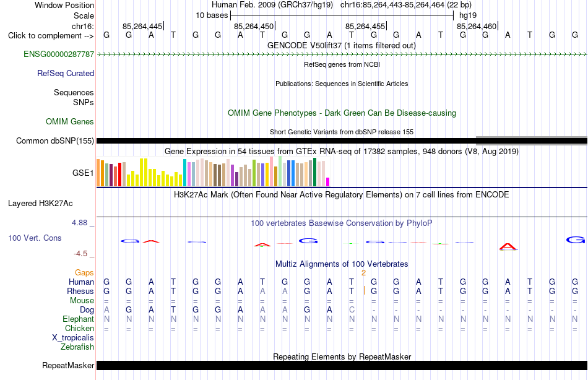Screen dimensions: 588x380
Task: Click the Layered H3K27Ac track label
Action: pyautogui.click(x=40, y=204)
